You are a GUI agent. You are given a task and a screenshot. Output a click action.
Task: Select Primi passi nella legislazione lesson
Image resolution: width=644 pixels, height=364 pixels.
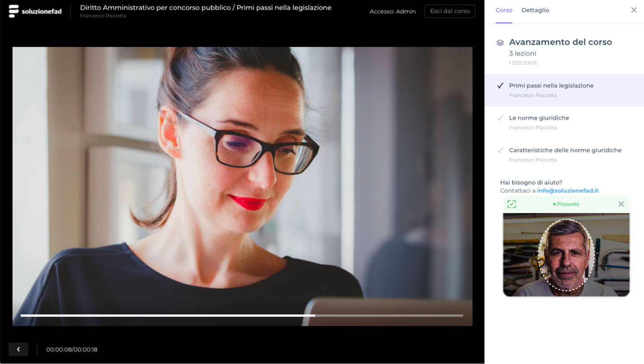[551, 86]
